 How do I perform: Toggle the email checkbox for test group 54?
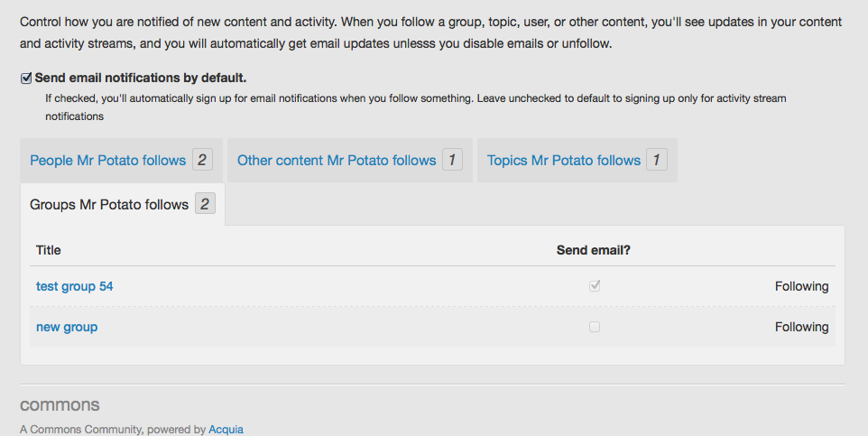tap(595, 286)
